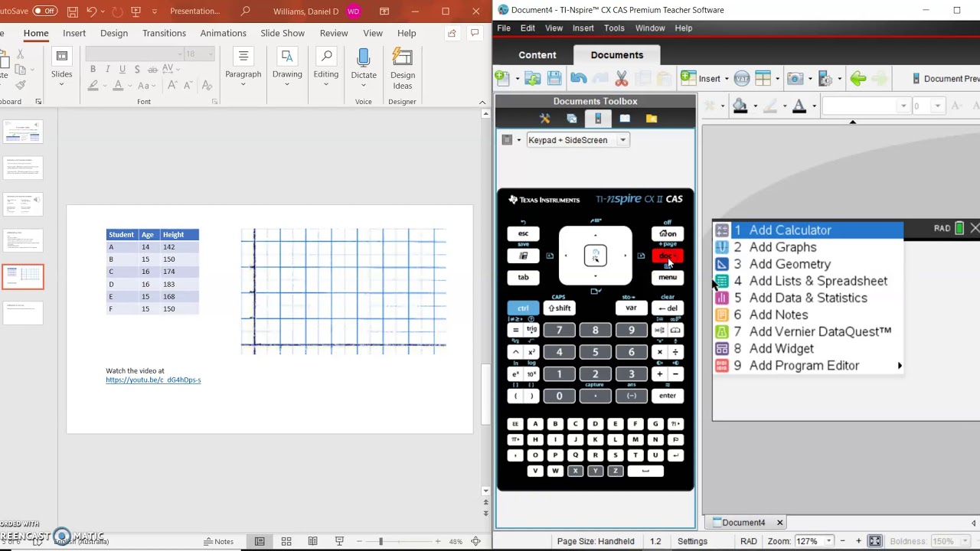Toggle Underline formatting in PowerPoint Font group
Viewport: 980px width, 551px height.
pos(122,69)
